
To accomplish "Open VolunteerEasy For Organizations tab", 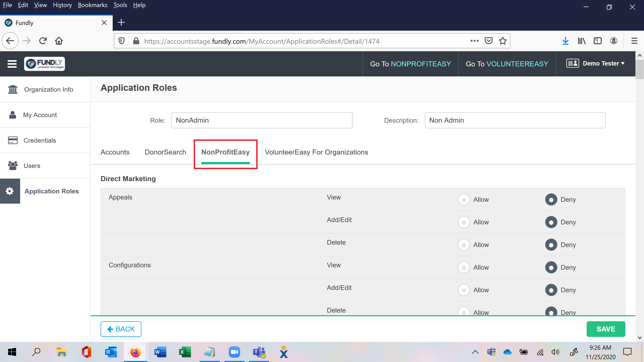I will click(x=316, y=152).
